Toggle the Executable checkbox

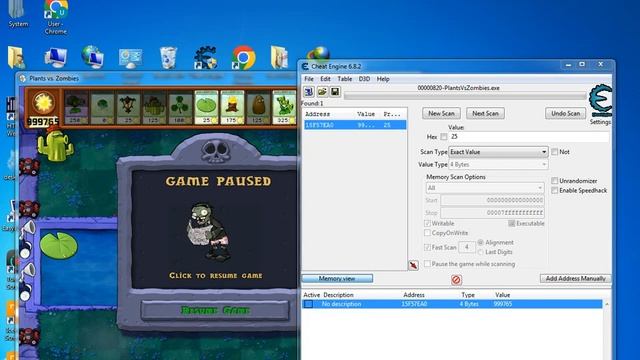click(511, 224)
